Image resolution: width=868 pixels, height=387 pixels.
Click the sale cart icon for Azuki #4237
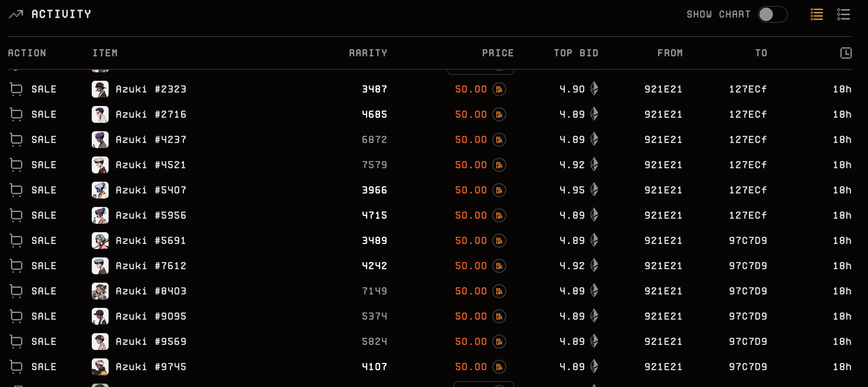coord(16,140)
